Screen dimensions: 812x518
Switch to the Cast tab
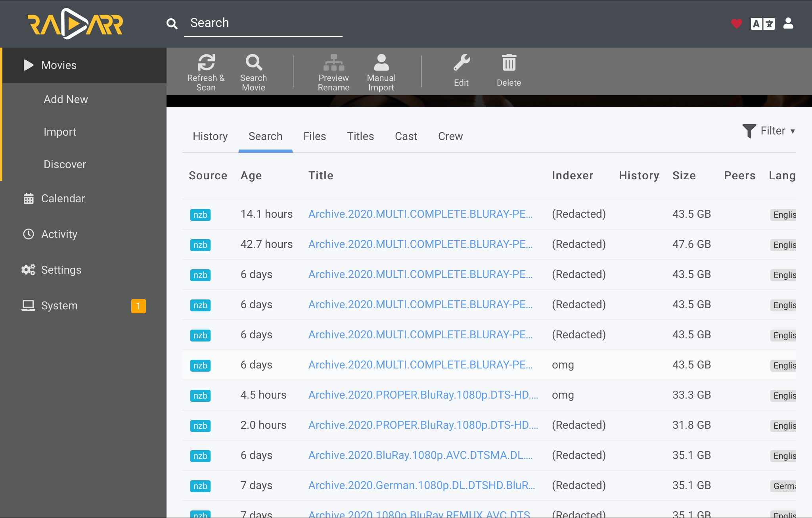coord(406,136)
